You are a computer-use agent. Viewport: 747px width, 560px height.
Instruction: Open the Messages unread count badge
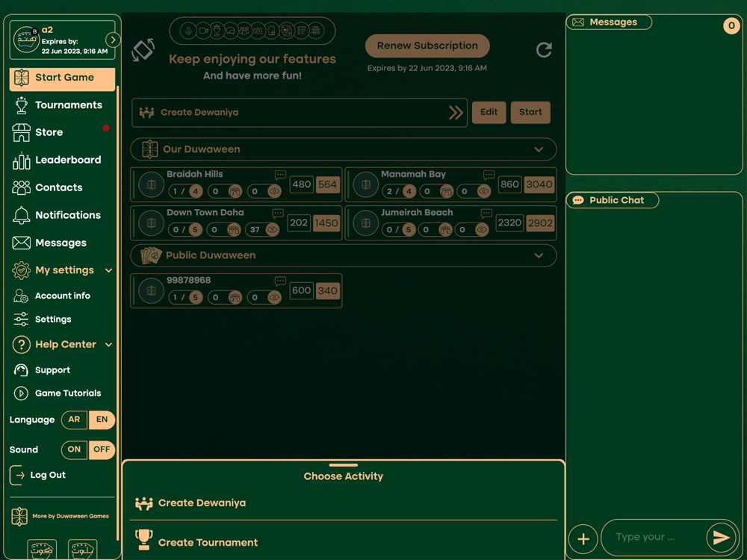pos(731,25)
